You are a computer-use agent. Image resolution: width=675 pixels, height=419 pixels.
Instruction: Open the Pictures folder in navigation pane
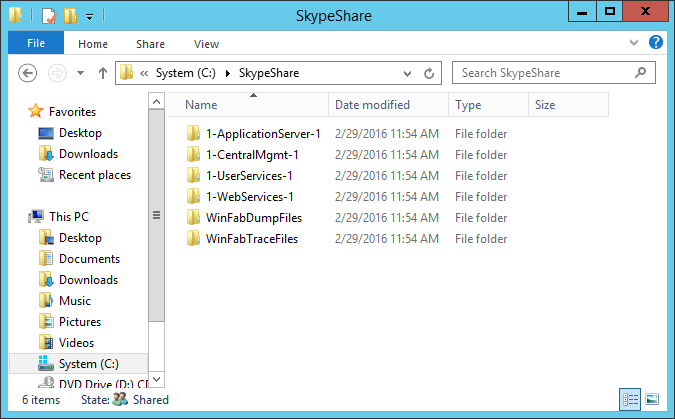tap(80, 322)
